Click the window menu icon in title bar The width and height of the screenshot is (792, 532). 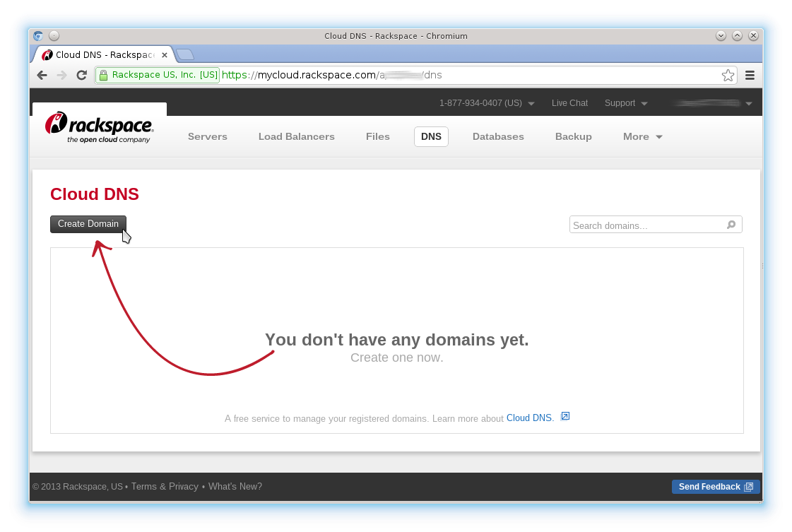tap(38, 36)
